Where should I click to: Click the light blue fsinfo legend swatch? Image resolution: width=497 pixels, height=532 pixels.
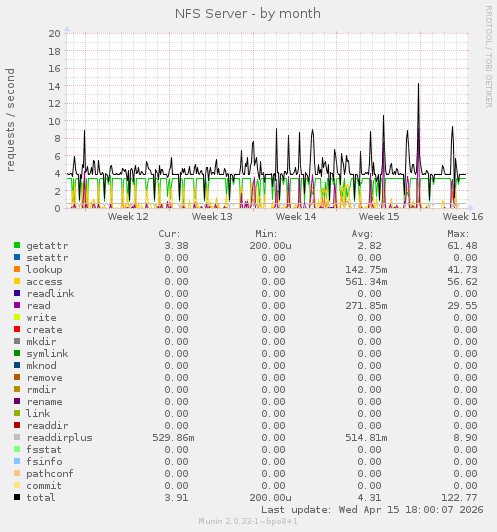17,461
